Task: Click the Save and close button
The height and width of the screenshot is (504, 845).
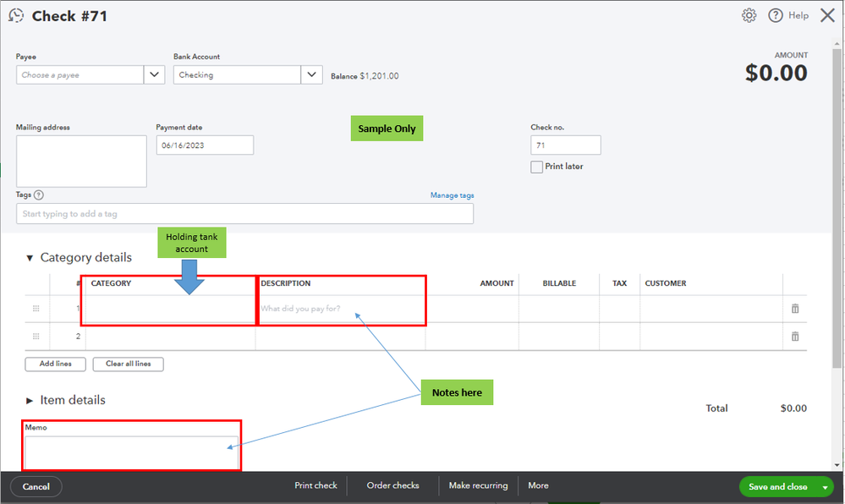Action: [777, 487]
